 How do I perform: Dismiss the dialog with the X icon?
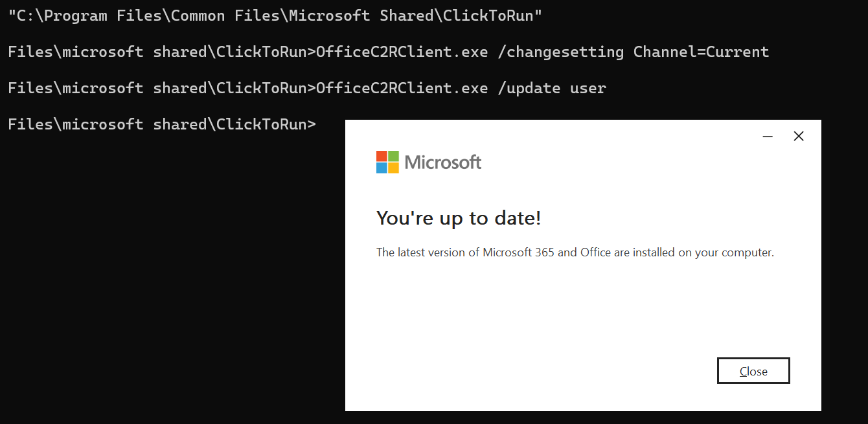tap(799, 136)
